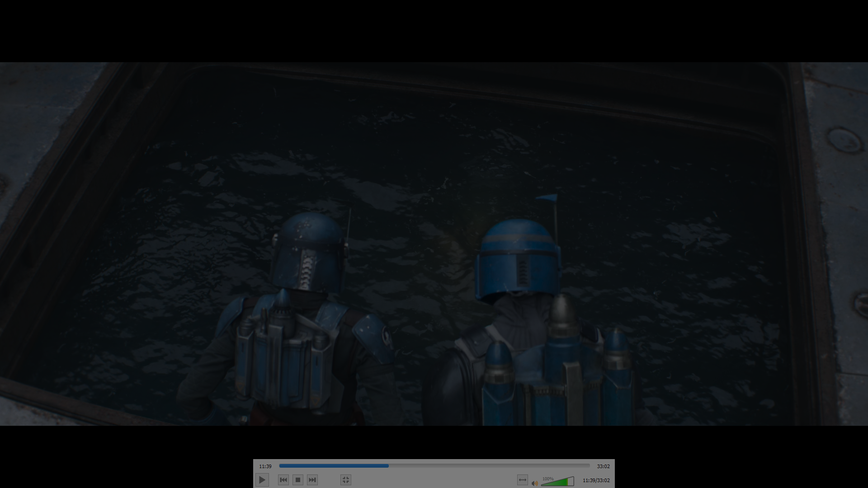Click the 11:39/33:02 time readout
The width and height of the screenshot is (868, 488).
[x=596, y=480]
